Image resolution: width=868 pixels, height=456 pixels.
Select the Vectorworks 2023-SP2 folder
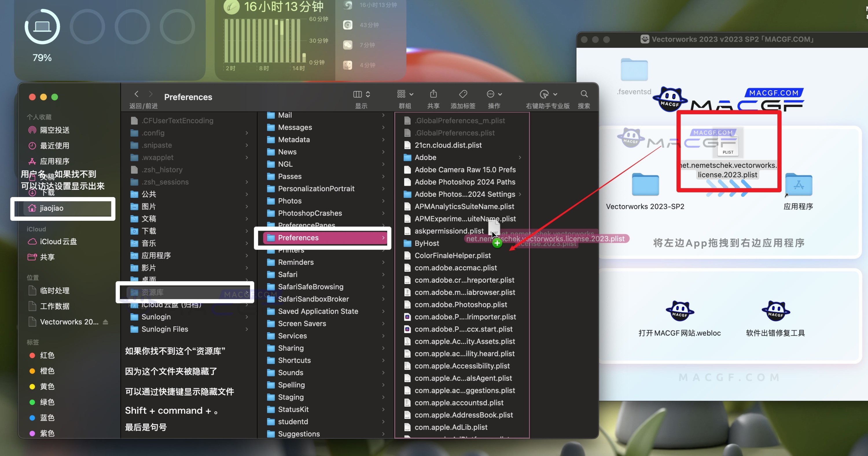point(645,185)
